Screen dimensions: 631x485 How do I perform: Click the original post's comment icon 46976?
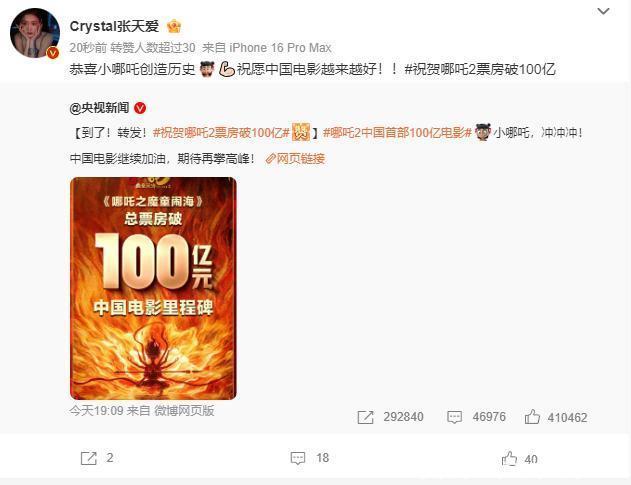(x=476, y=417)
